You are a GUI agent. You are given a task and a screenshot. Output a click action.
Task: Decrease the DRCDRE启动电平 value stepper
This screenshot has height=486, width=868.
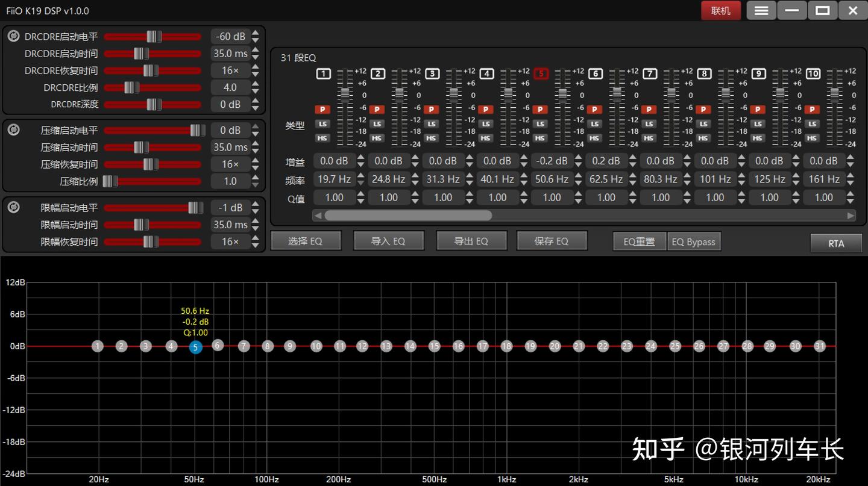pyautogui.click(x=256, y=40)
